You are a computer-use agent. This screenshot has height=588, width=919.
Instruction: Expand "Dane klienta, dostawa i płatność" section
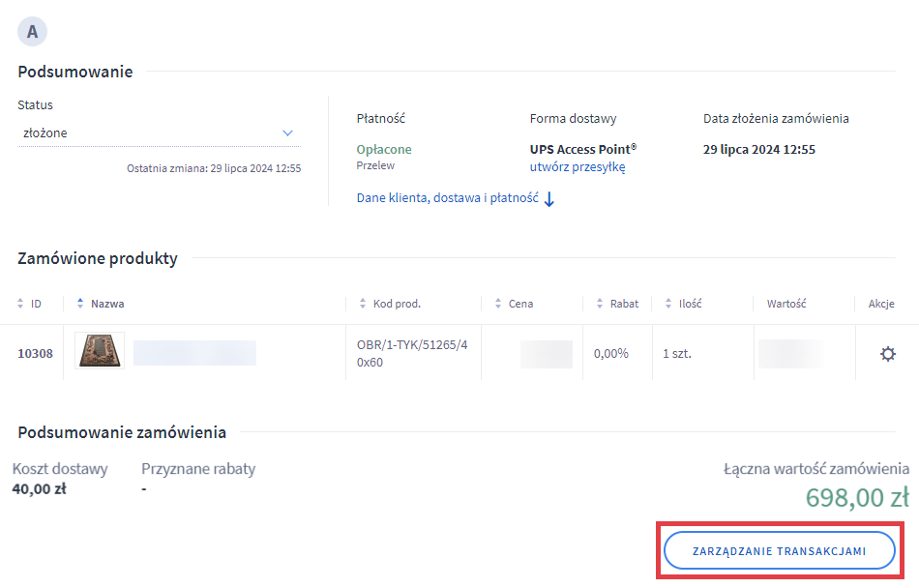pyautogui.click(x=455, y=198)
